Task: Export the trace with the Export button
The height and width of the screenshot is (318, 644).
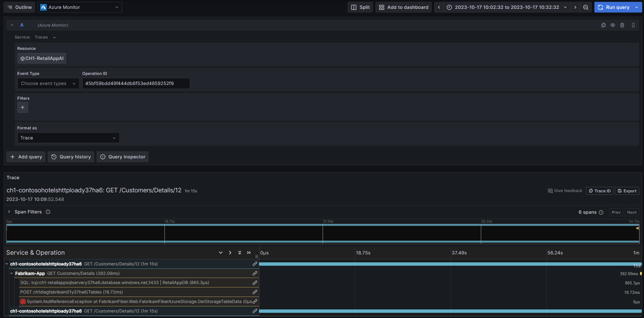Action: [627, 191]
